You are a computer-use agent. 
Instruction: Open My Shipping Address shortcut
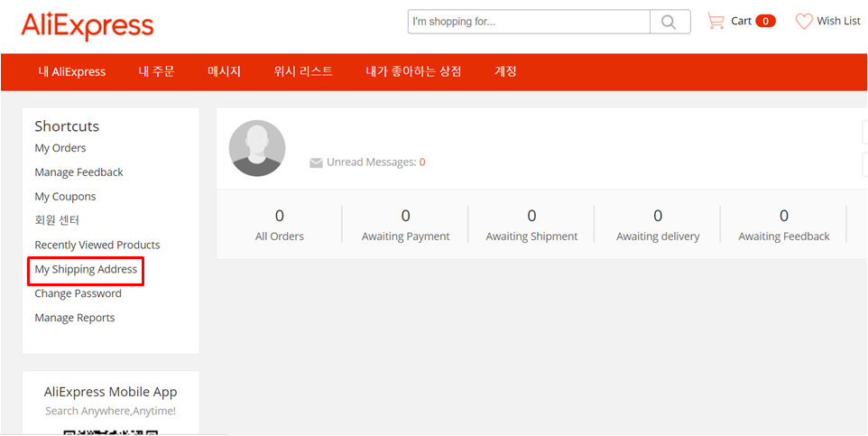click(86, 270)
